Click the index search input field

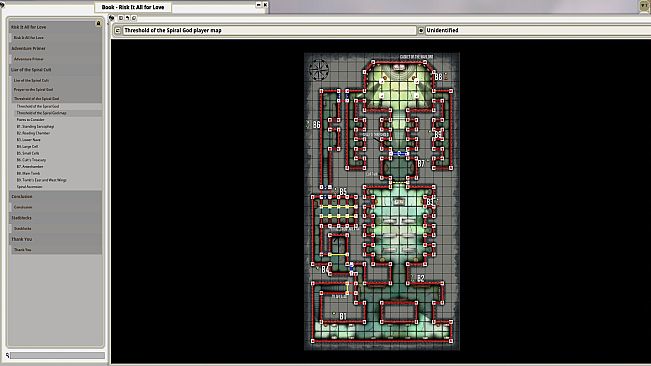point(58,355)
